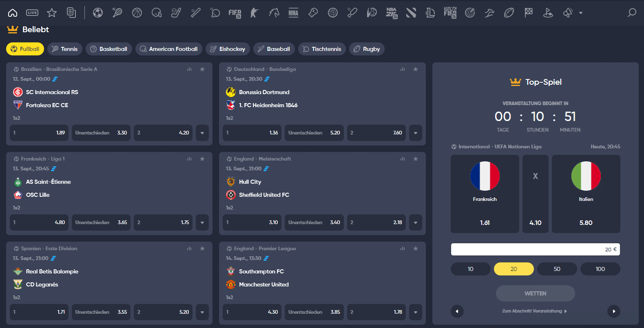Expand more markets for Real Betis match
This screenshot has height=328, width=644.
pyautogui.click(x=202, y=312)
